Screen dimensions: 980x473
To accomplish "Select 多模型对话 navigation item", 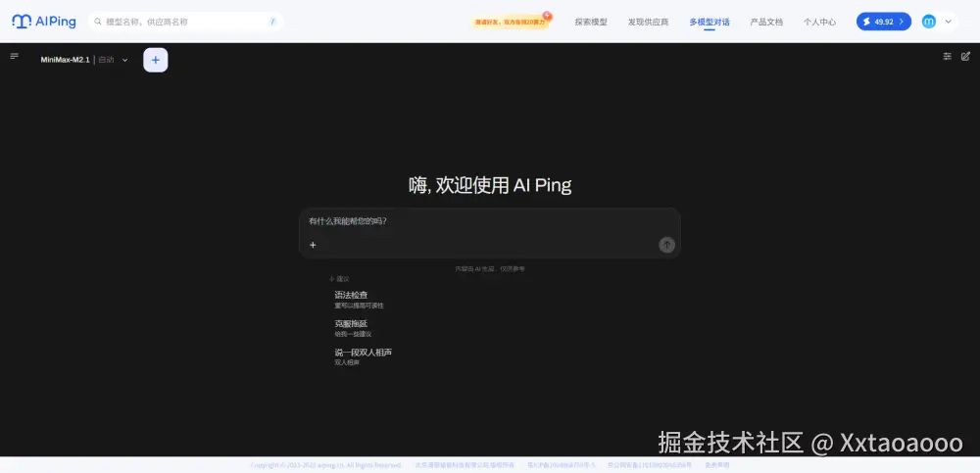I will pyautogui.click(x=710, y=22).
